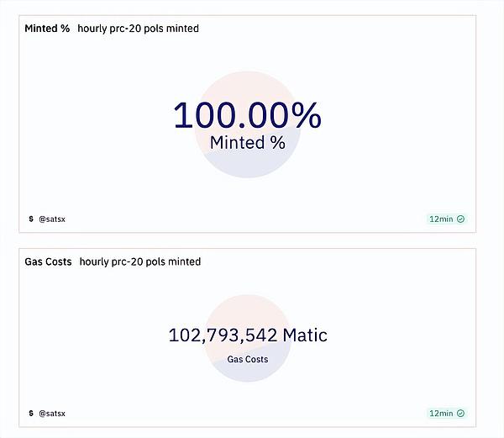The width and height of the screenshot is (504, 438).
Task: Open the hourly prc-20 query link beside Minted %
Action: (x=139, y=29)
